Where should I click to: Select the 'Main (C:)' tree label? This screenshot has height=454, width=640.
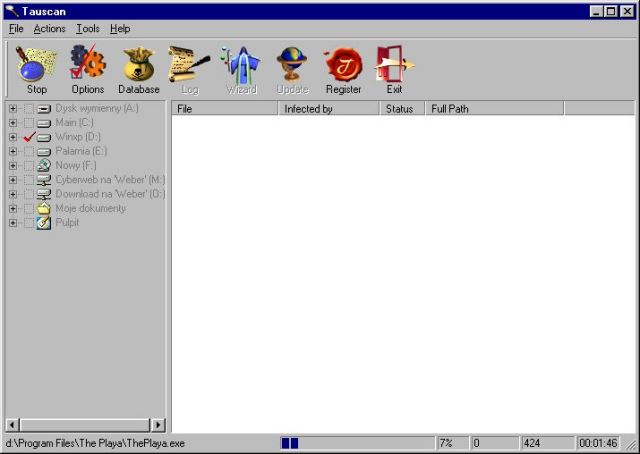pyautogui.click(x=74, y=122)
